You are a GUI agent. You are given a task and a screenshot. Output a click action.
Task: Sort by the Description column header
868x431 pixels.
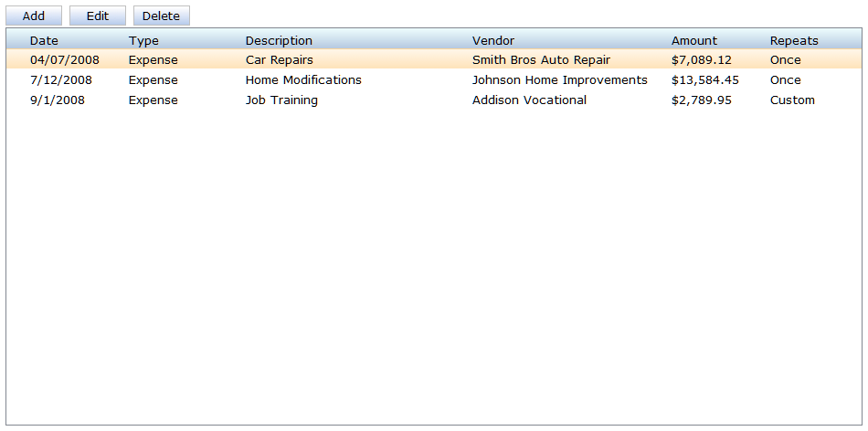(x=279, y=40)
